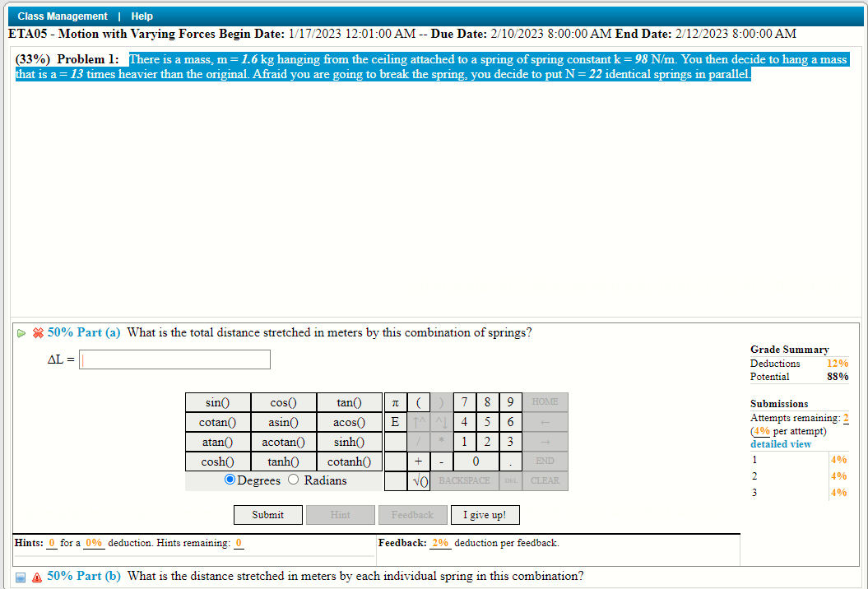Click the red X incorrect mark on Part (a)

[38, 332]
